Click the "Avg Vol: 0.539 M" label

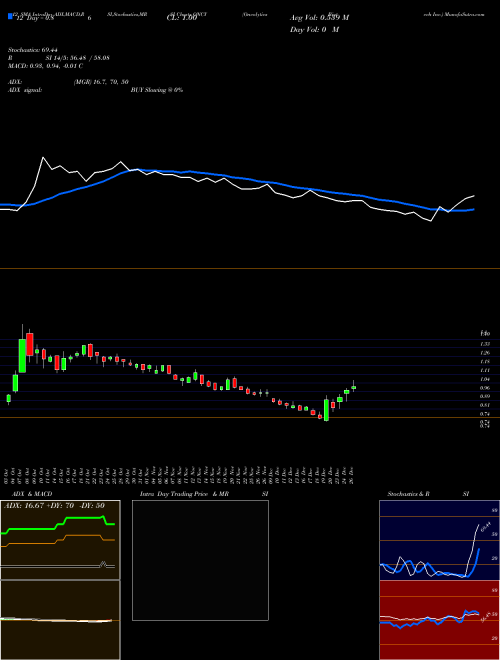coord(319,18)
